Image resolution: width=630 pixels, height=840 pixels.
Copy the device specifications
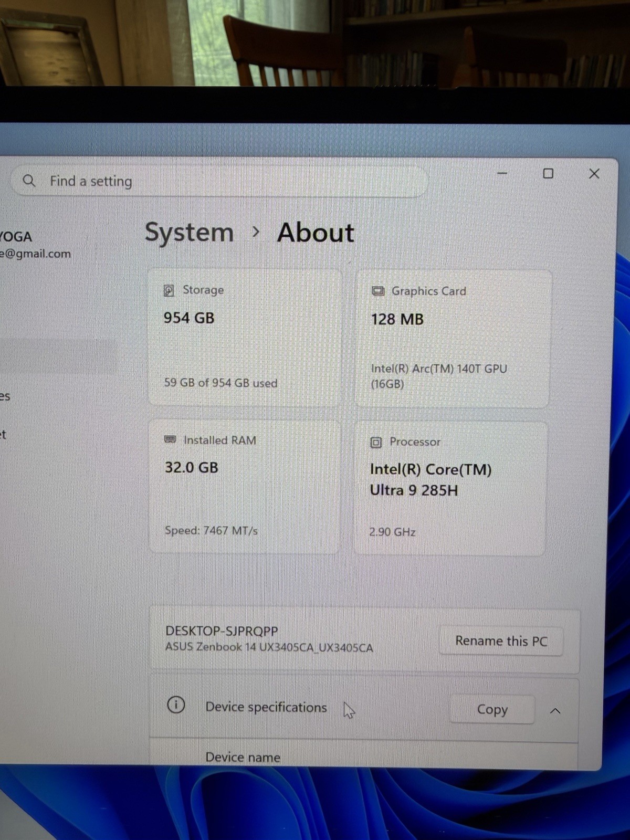coord(492,709)
